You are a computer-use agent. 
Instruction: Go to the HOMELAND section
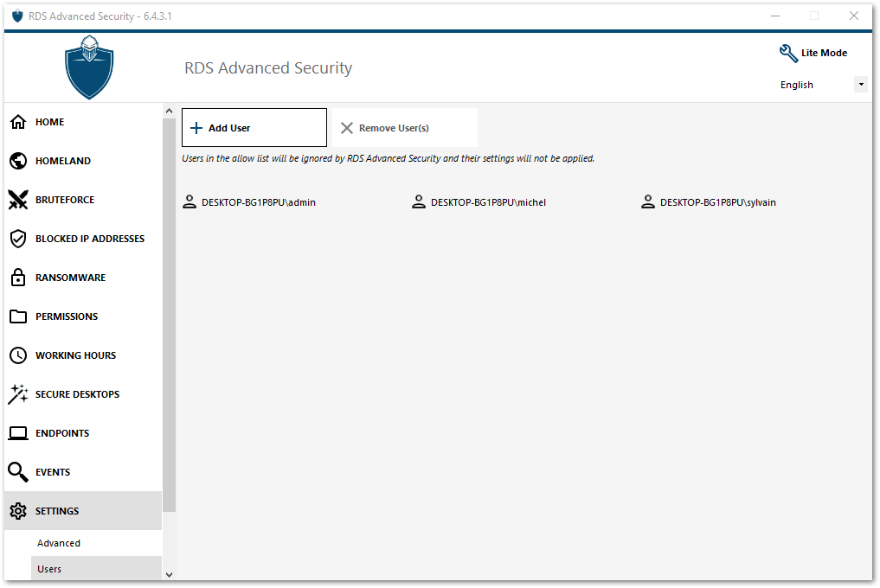click(x=83, y=161)
